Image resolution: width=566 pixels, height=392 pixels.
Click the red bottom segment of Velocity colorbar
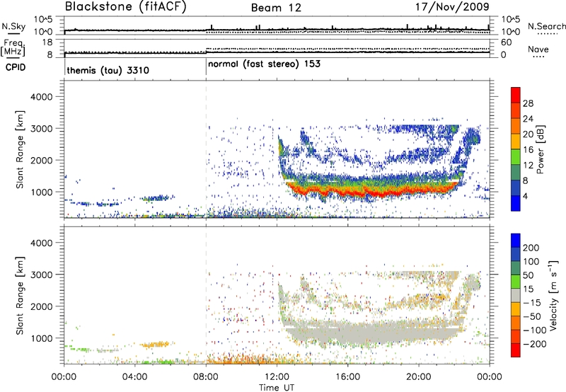click(516, 350)
